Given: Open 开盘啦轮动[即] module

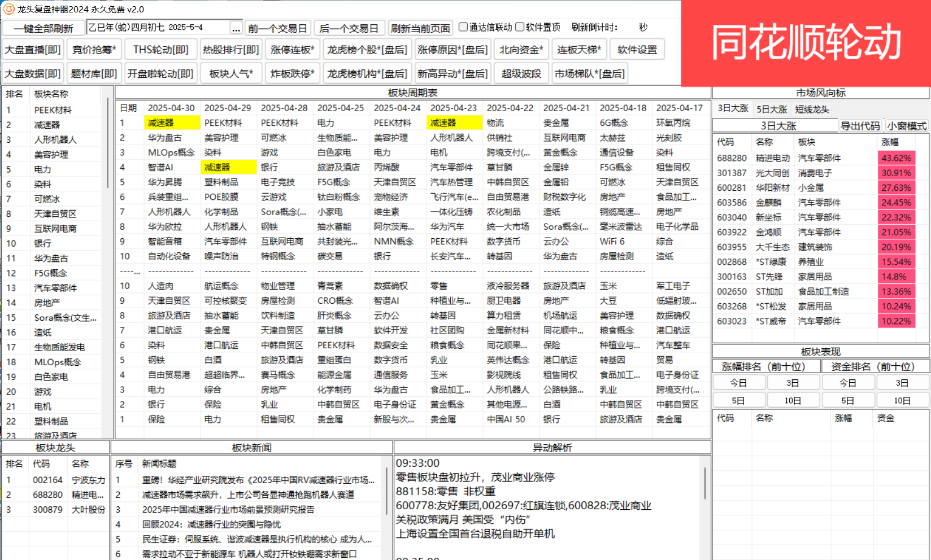Looking at the screenshot, I should click(x=160, y=73).
